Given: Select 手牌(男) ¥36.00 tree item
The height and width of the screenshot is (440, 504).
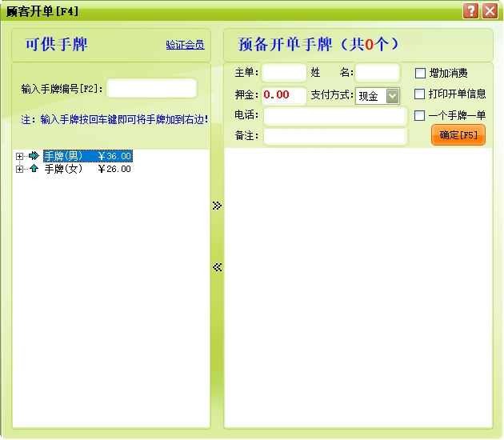Looking at the screenshot, I should [x=87, y=156].
